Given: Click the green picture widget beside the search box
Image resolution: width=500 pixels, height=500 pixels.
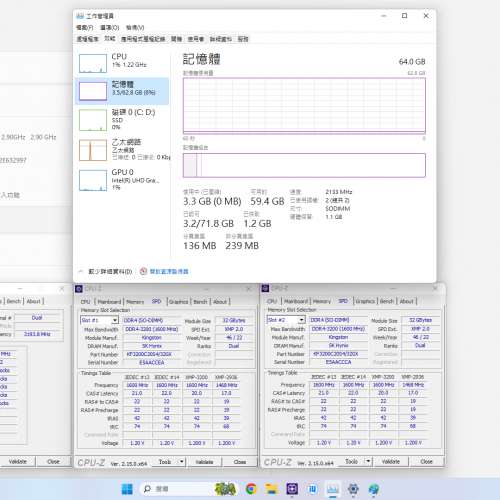Looking at the screenshot, I should point(225,489).
